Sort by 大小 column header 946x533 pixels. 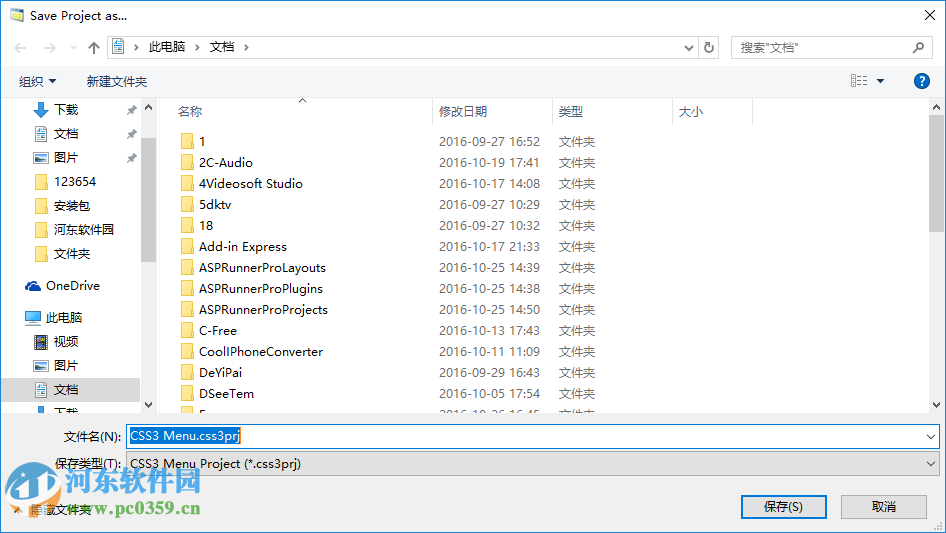pos(690,112)
